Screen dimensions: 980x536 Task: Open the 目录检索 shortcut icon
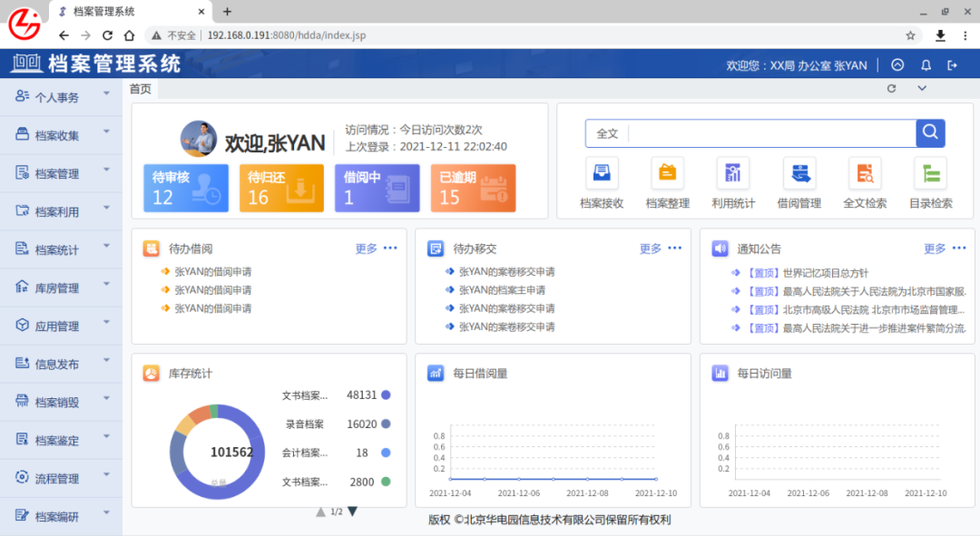click(x=931, y=173)
